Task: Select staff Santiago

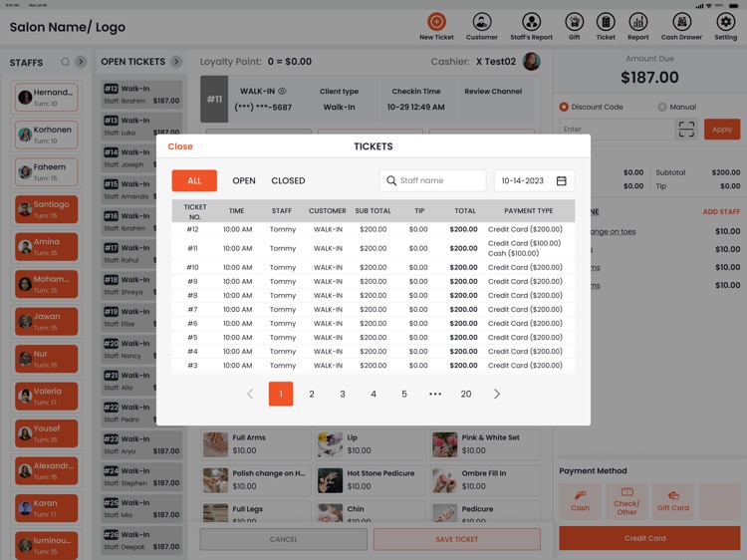Action: 46,209
